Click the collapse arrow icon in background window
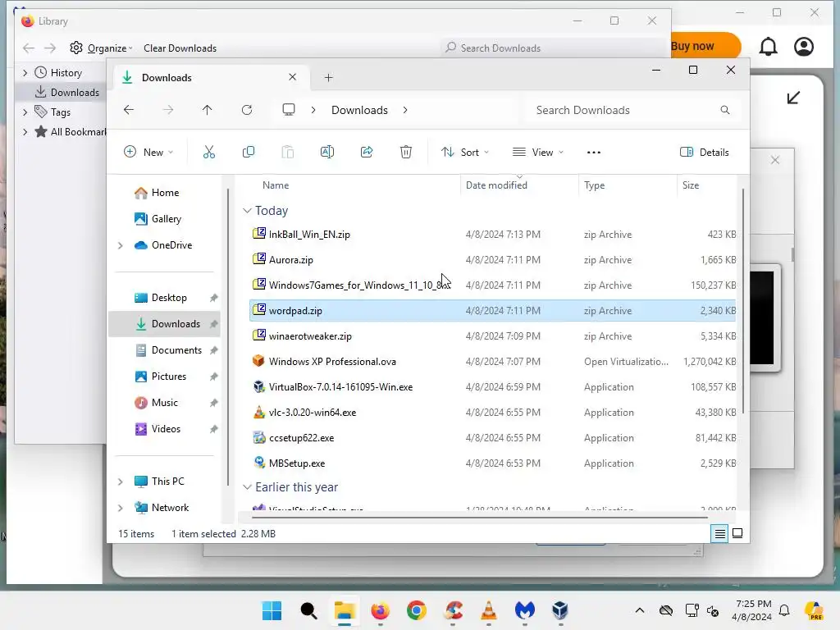The height and width of the screenshot is (630, 840). pyautogui.click(x=793, y=98)
